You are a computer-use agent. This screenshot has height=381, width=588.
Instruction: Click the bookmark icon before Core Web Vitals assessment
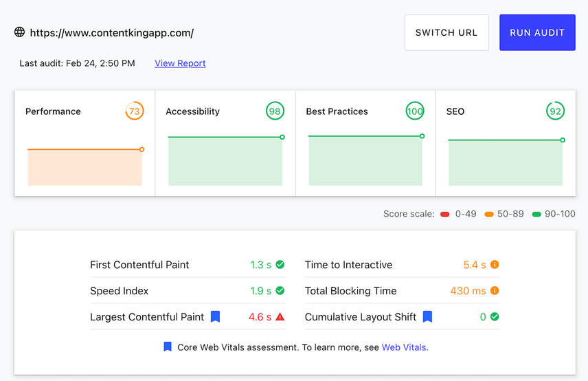(x=168, y=347)
